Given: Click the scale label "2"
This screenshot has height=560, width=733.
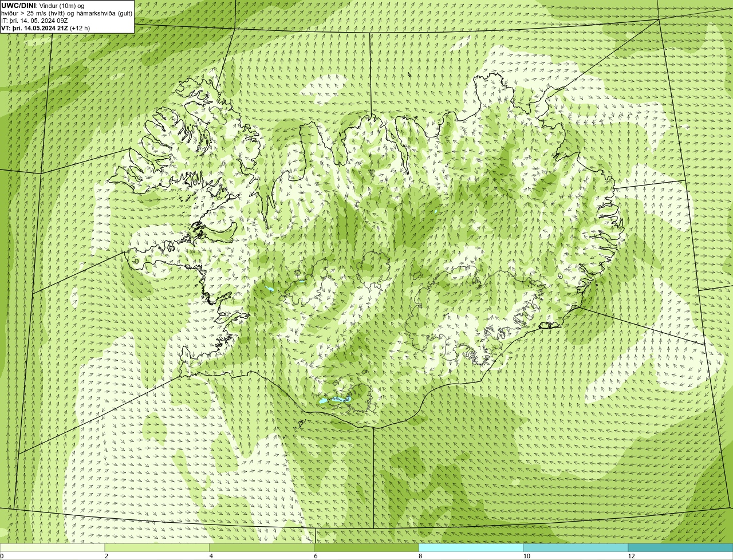Looking at the screenshot, I should (x=107, y=556).
